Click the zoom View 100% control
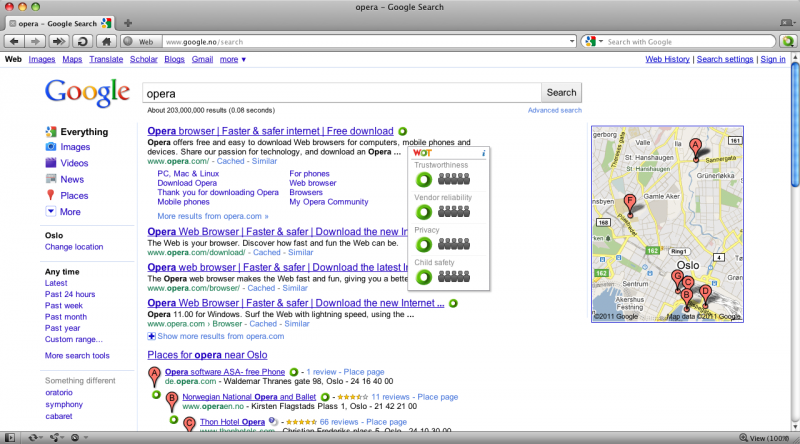 [x=763, y=438]
